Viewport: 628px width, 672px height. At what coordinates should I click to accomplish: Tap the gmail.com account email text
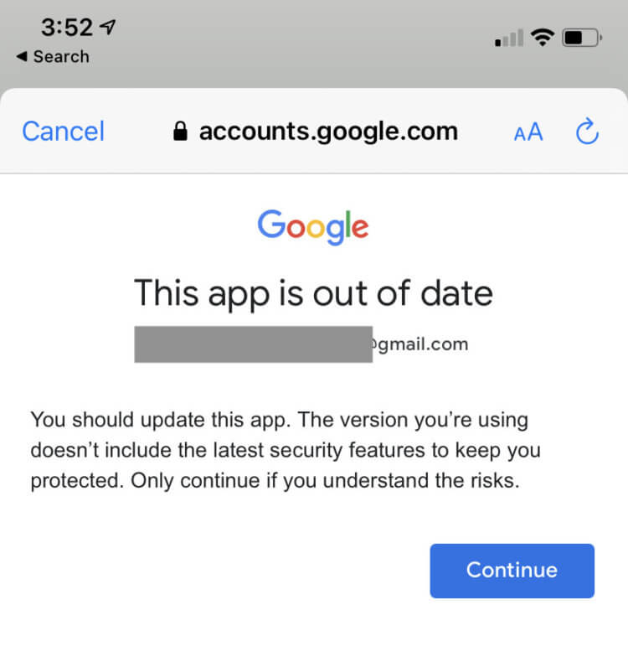(421, 344)
